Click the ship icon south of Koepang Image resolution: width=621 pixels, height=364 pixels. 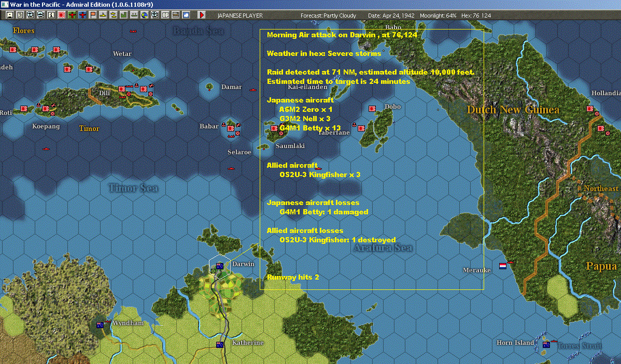(46, 149)
